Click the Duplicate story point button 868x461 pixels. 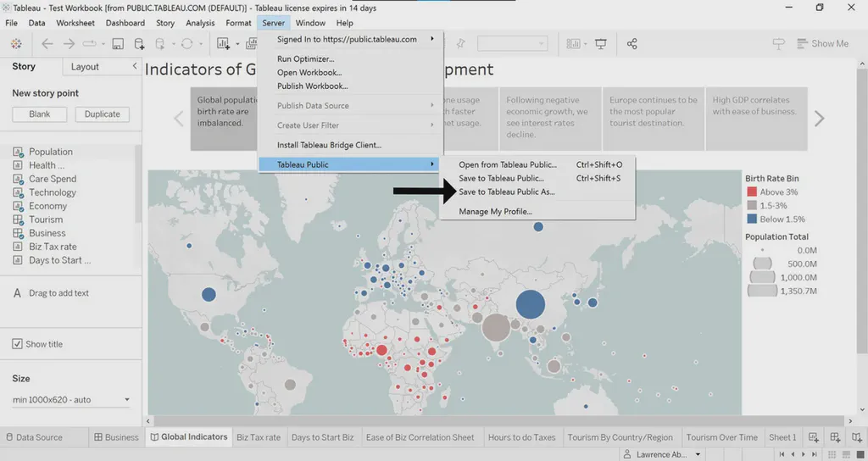click(x=102, y=114)
